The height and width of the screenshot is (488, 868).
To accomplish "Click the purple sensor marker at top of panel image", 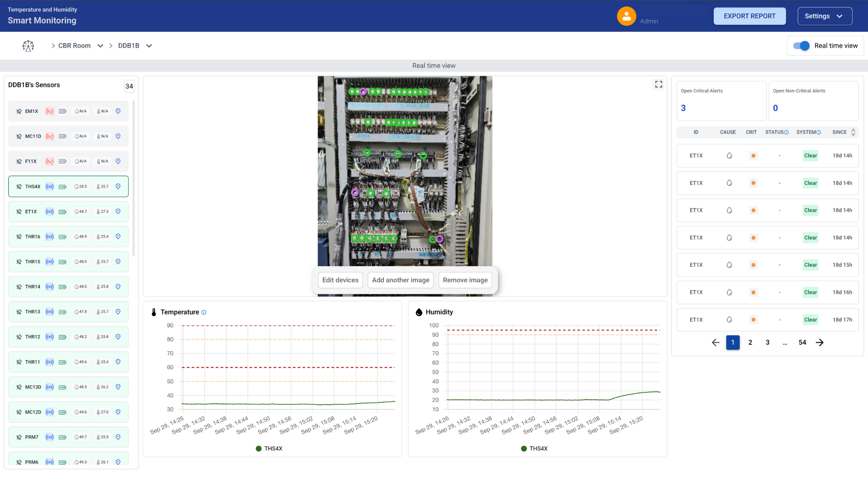I will (363, 92).
